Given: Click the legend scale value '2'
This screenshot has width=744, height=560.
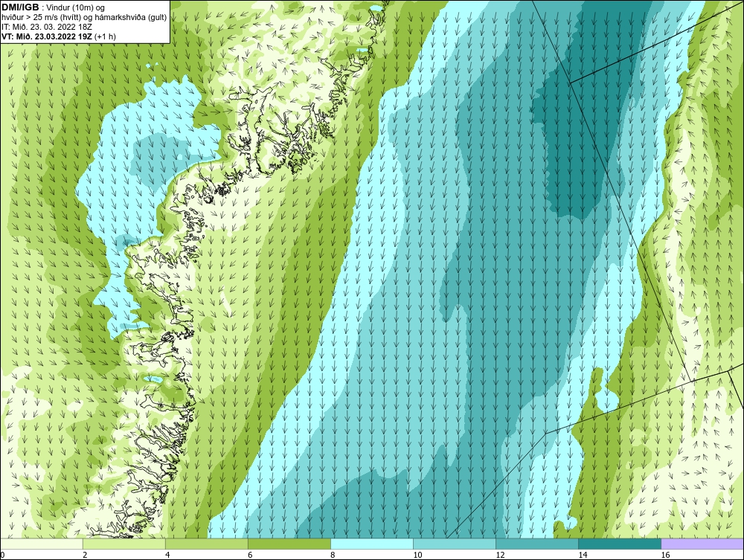Looking at the screenshot, I should 85,555.
